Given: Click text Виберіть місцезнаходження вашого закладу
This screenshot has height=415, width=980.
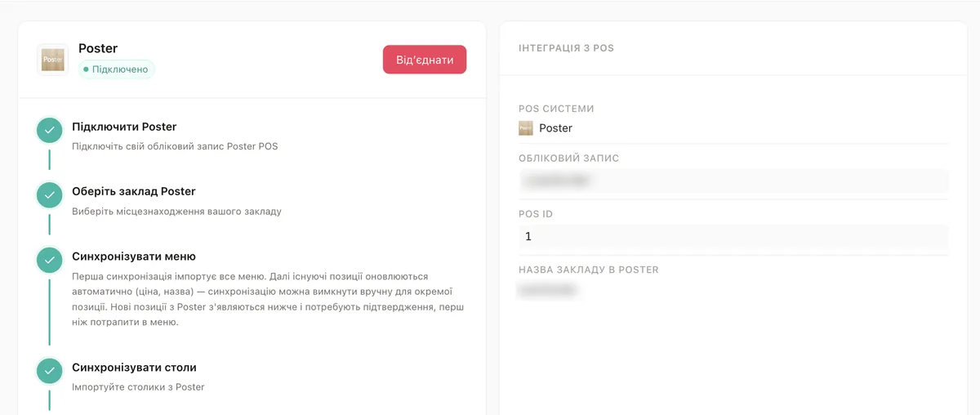Looking at the screenshot, I should click(x=176, y=211).
